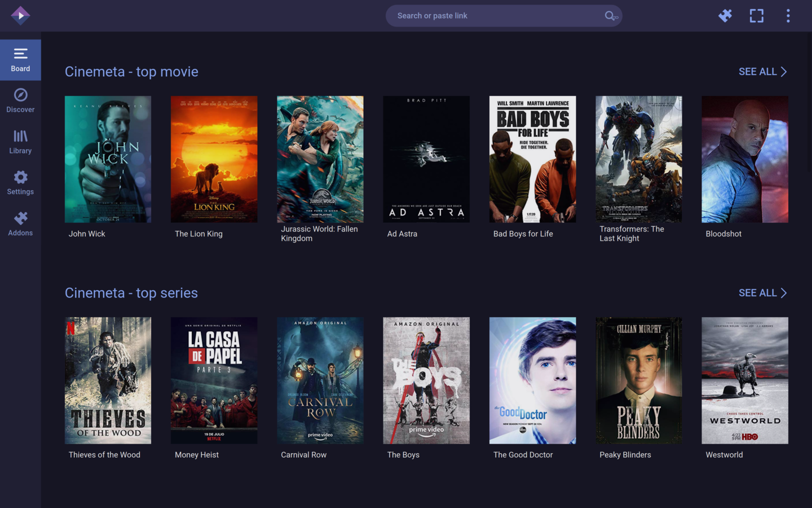The height and width of the screenshot is (508, 812).
Task: Click the search magnifier icon
Action: pyautogui.click(x=611, y=16)
